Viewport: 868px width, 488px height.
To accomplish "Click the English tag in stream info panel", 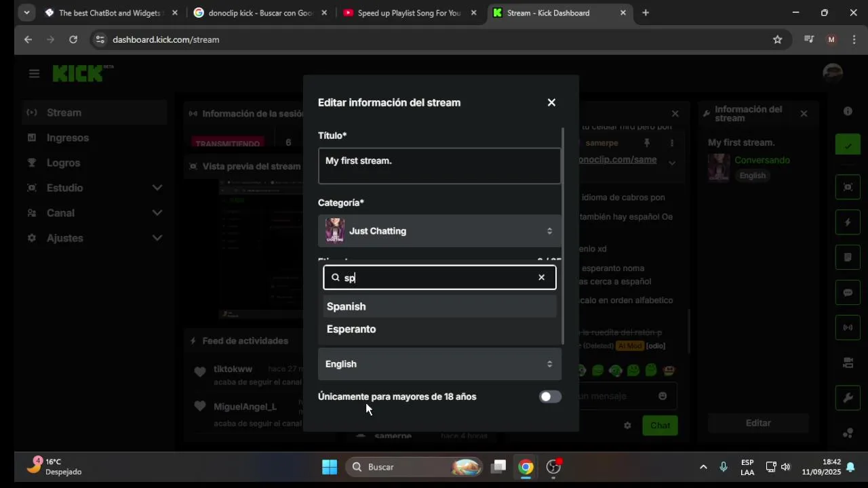I will click(x=753, y=176).
